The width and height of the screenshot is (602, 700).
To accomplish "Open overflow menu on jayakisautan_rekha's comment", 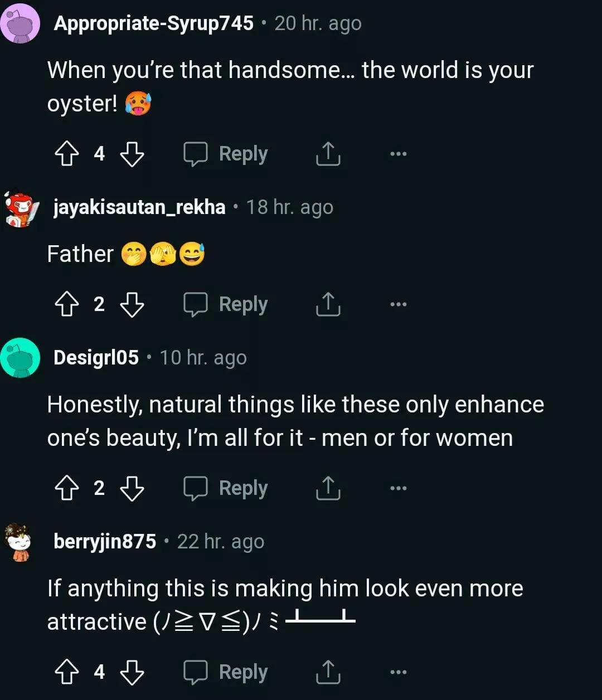I will (x=398, y=304).
